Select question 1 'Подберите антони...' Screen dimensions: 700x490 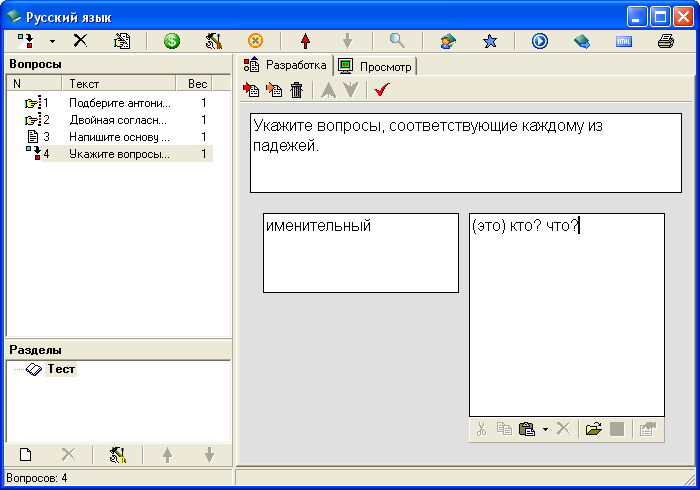(119, 103)
